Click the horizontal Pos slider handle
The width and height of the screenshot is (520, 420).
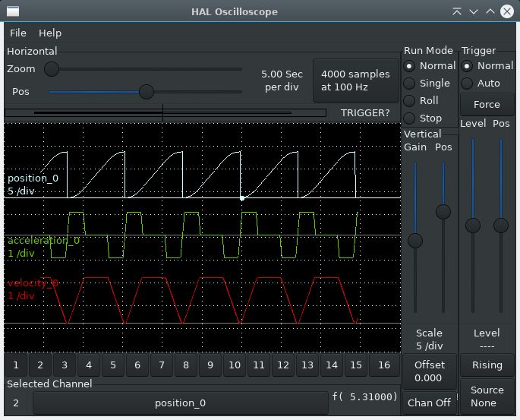147,92
